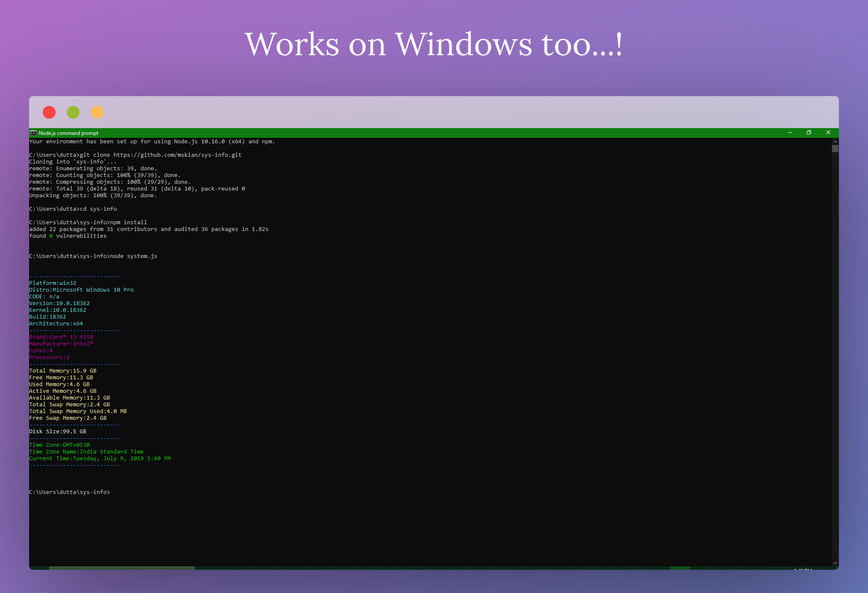Click the final C:\Users\dutta\sys-info> prompt line

coord(70,492)
